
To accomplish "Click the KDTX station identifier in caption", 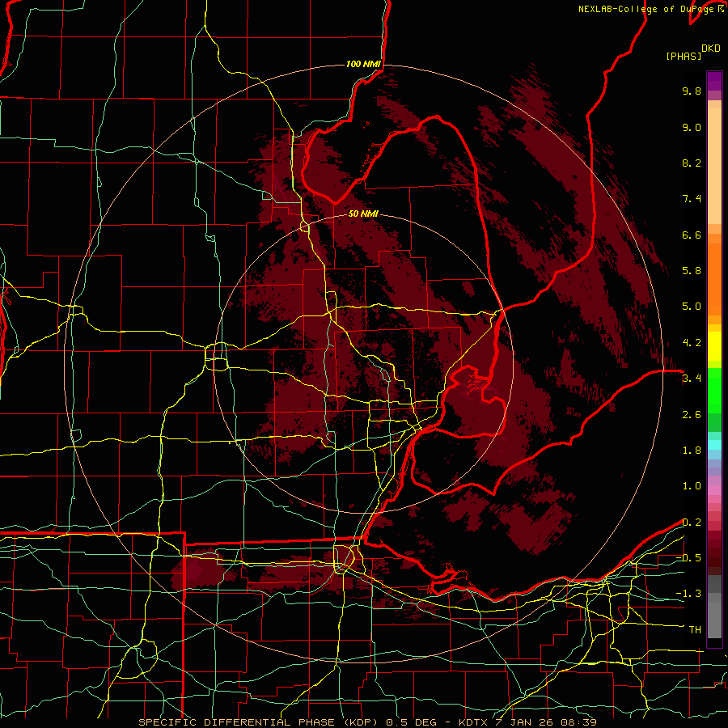I will click(474, 722).
